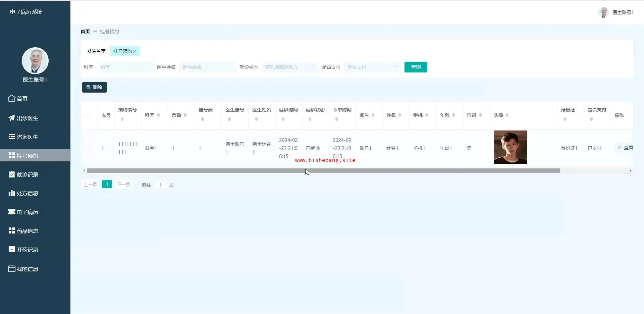Image resolution: width=644 pixels, height=314 pixels.
Task: Click the 删除 delete button
Action: pos(95,87)
